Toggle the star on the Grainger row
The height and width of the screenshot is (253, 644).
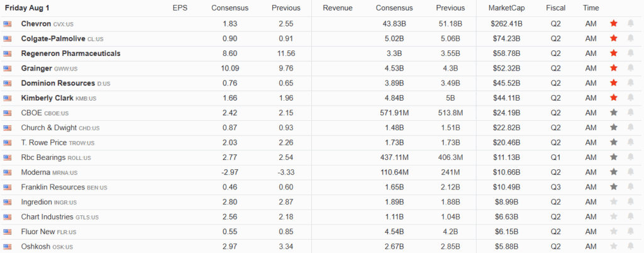[614, 68]
